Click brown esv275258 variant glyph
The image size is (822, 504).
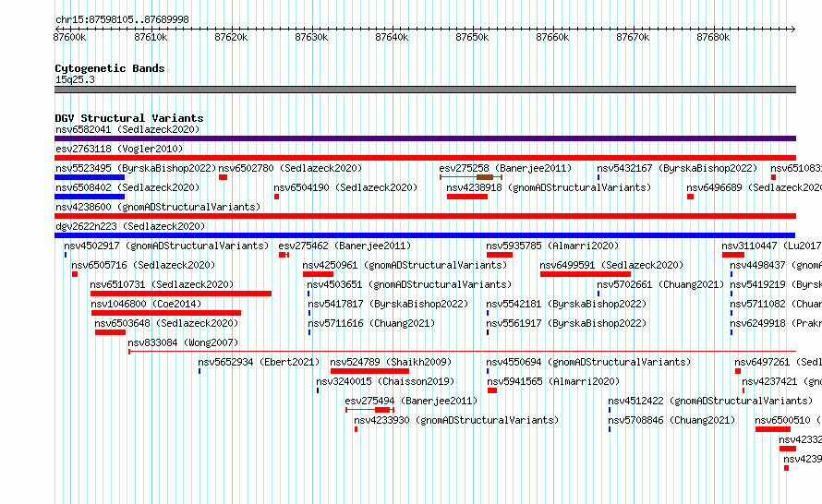[471, 177]
